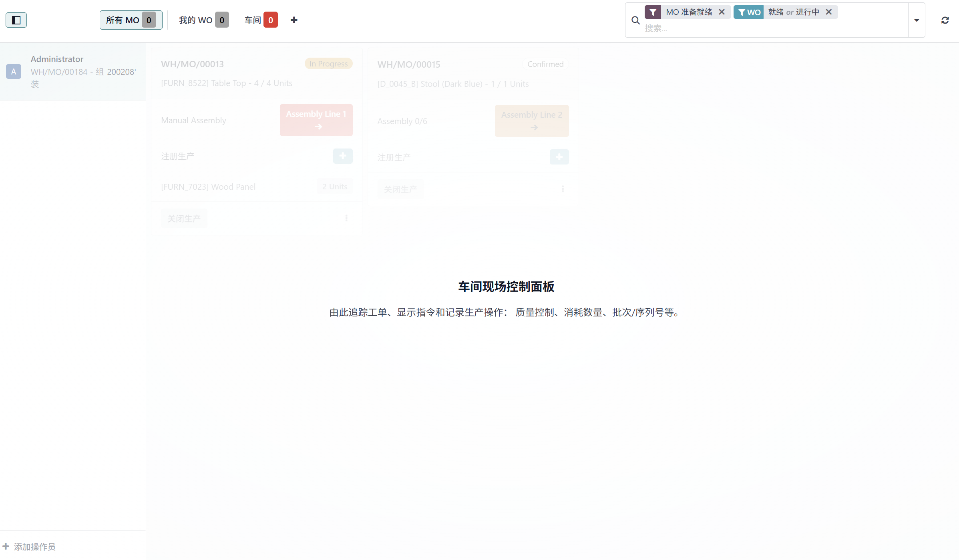
Task: Click register production plus on WH/MO/00013 card
Action: tap(343, 156)
